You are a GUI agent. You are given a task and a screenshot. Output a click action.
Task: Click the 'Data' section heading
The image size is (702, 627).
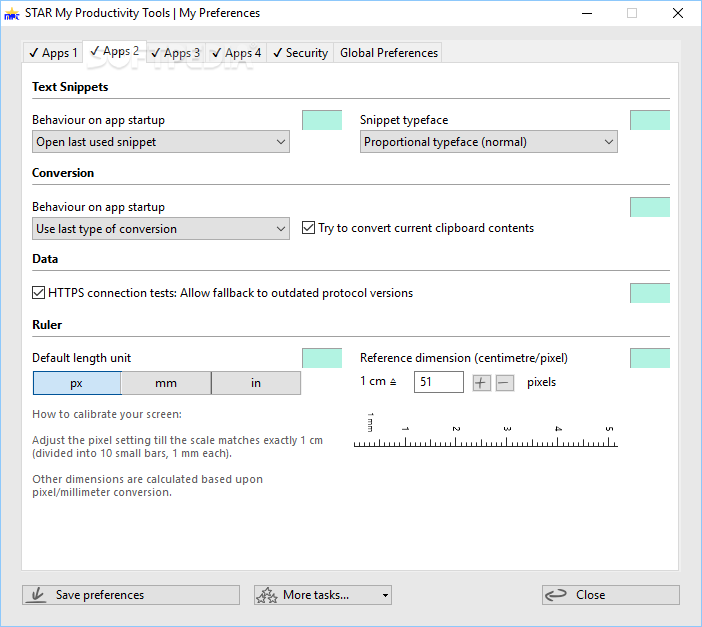click(45, 259)
